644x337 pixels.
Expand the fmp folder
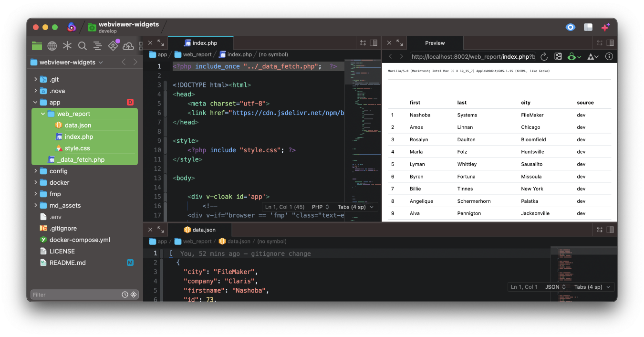click(x=35, y=194)
